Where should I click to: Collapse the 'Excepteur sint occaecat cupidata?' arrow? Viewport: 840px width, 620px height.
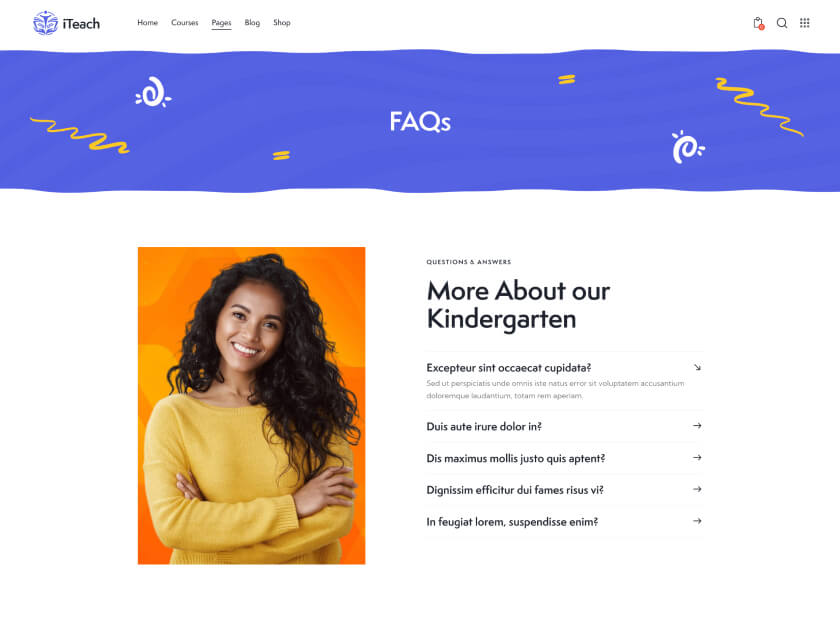point(697,367)
